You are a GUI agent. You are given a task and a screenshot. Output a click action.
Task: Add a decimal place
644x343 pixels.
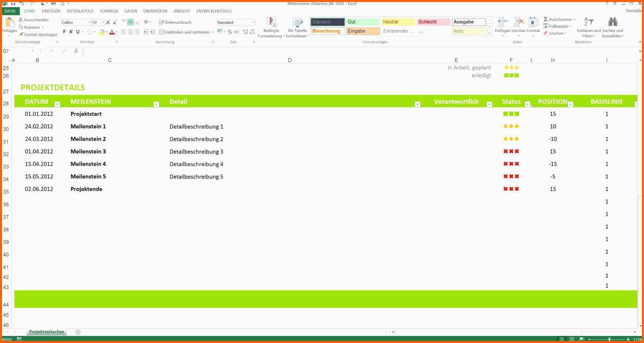[246, 32]
